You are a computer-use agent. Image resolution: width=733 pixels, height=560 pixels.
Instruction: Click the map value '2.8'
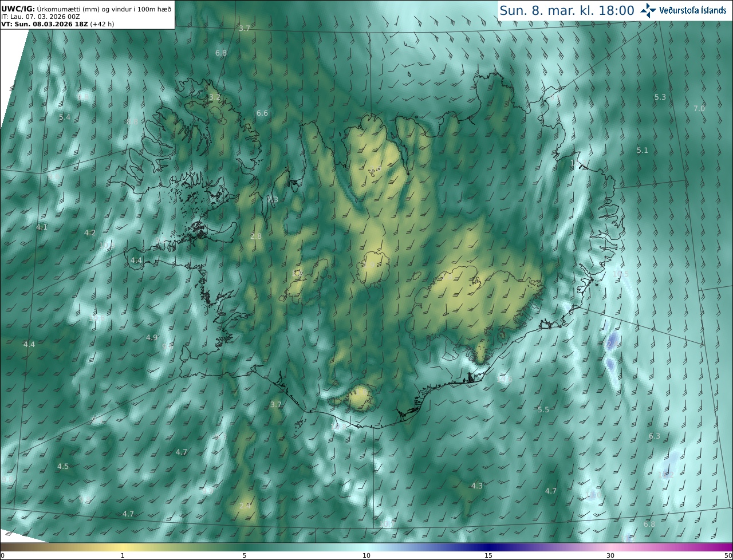click(256, 236)
